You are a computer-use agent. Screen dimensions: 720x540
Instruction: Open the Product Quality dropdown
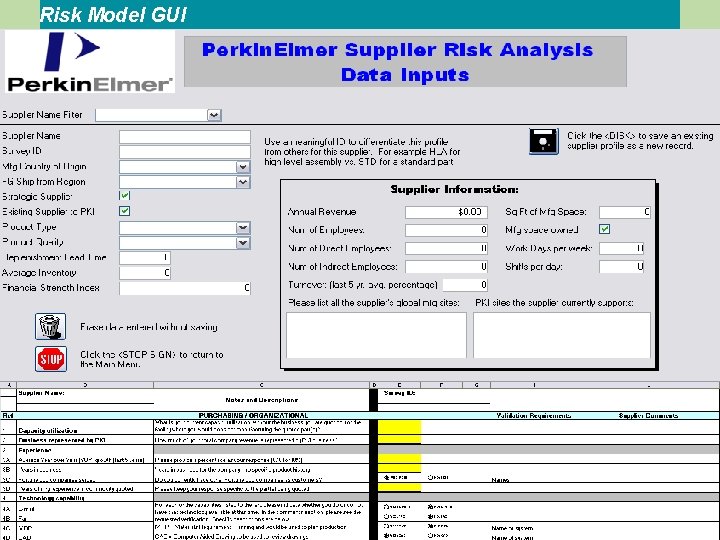243,243
